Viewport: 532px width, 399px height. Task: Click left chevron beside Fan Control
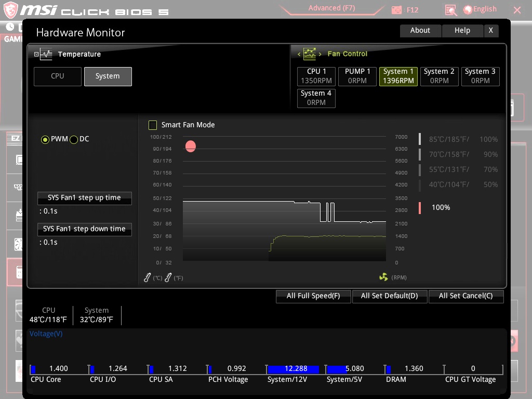[299, 54]
